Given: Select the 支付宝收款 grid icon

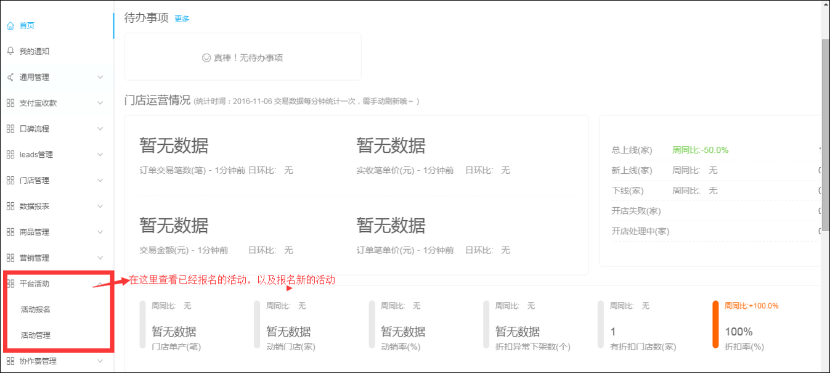Looking at the screenshot, I should [11, 103].
